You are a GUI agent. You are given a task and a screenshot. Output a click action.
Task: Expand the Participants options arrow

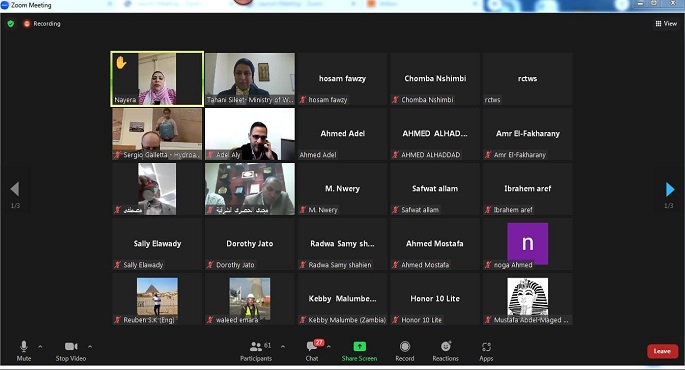tap(283, 347)
